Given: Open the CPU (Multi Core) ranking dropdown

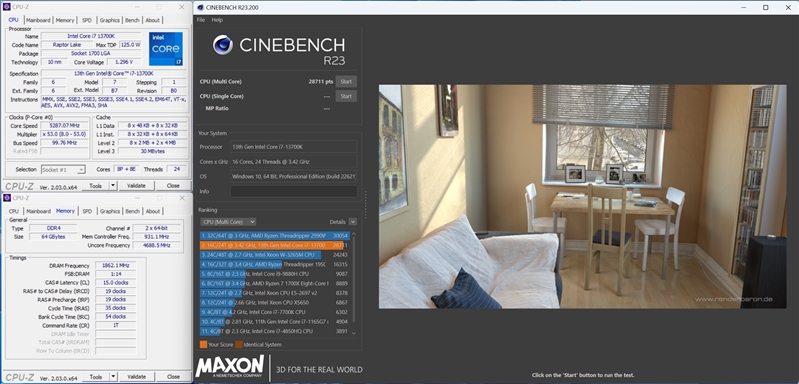Looking at the screenshot, I should 228,222.
